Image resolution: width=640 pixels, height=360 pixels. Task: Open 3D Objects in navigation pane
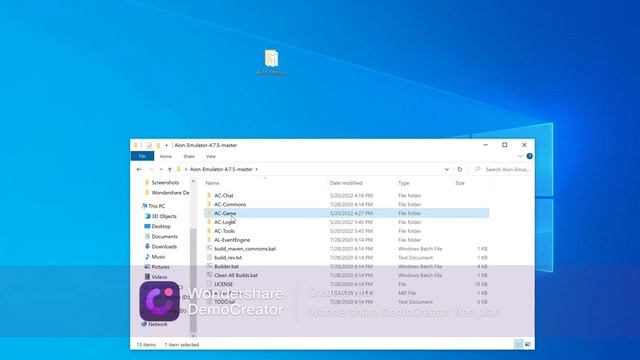(164, 216)
